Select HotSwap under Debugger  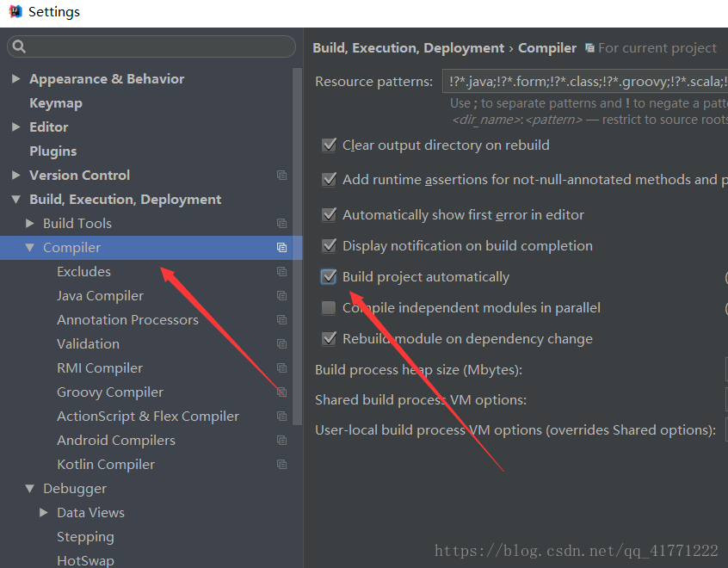[x=85, y=560]
